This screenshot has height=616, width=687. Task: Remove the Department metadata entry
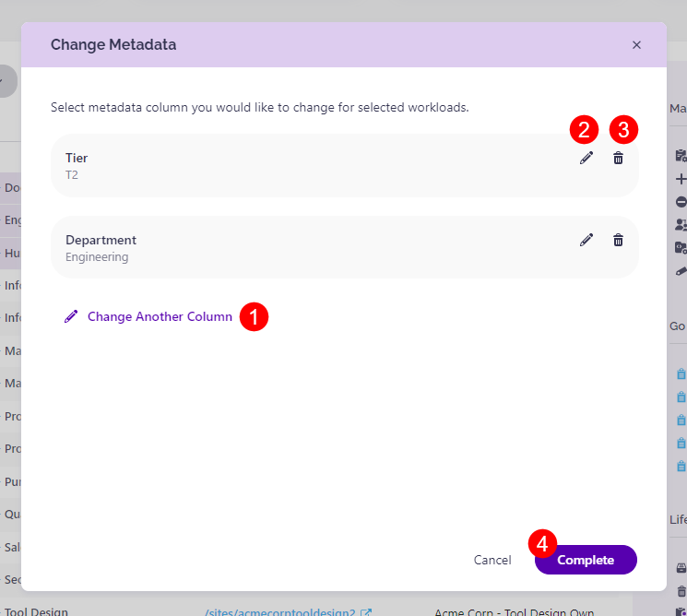pos(618,240)
